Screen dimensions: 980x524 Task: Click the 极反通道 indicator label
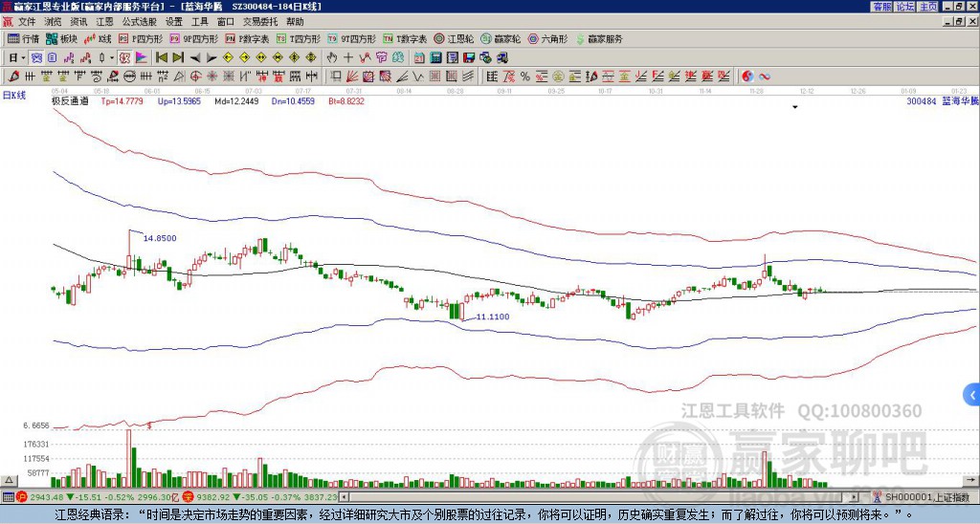coord(70,100)
